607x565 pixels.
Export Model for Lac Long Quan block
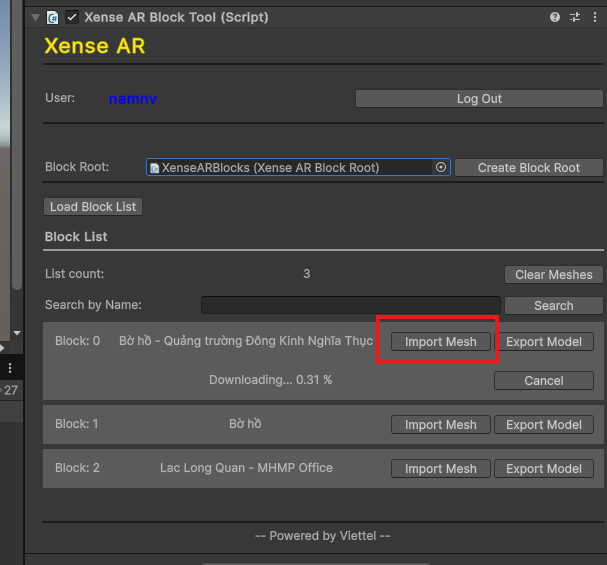pos(543,469)
